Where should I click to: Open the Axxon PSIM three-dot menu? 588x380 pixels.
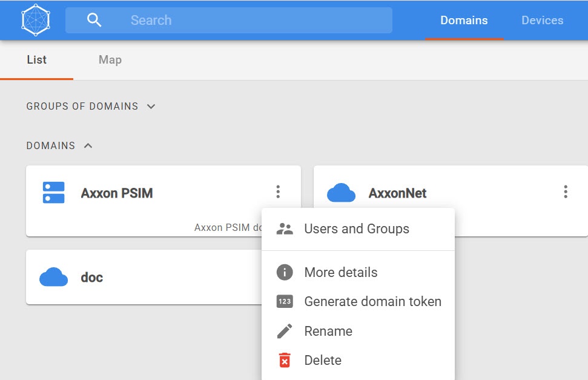click(278, 192)
